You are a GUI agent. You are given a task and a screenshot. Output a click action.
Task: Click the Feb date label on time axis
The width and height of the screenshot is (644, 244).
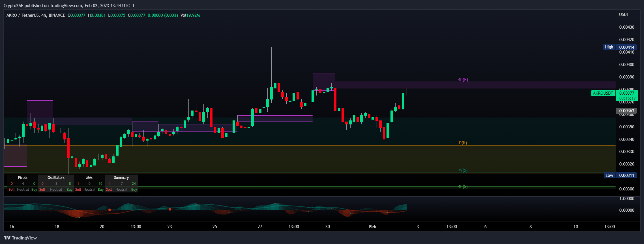click(x=373, y=227)
